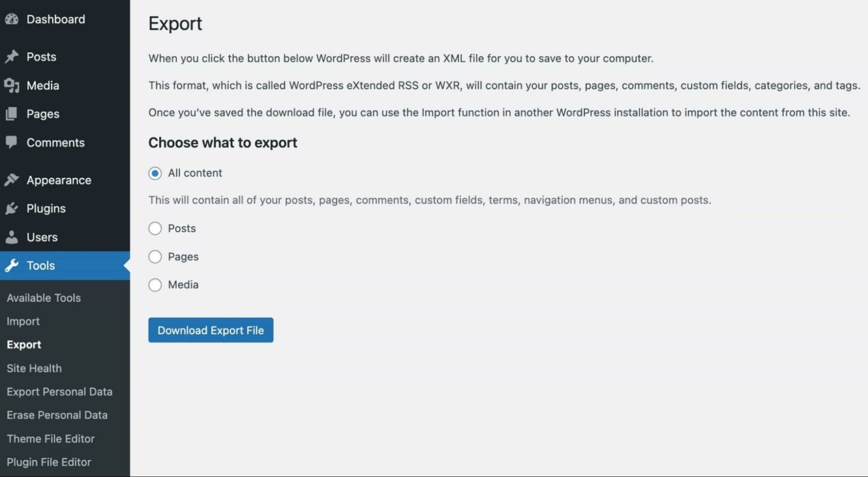Click the Download Export File button

(210, 330)
